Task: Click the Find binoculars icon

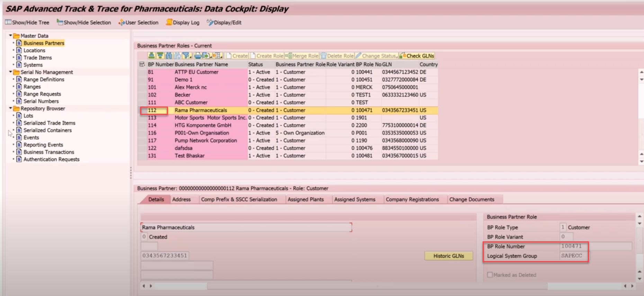Action: pyautogui.click(x=169, y=56)
